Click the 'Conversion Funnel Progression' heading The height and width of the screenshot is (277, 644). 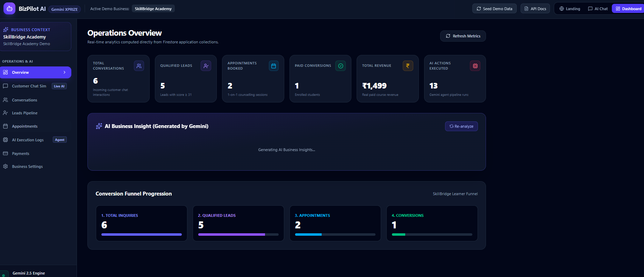pyautogui.click(x=134, y=194)
